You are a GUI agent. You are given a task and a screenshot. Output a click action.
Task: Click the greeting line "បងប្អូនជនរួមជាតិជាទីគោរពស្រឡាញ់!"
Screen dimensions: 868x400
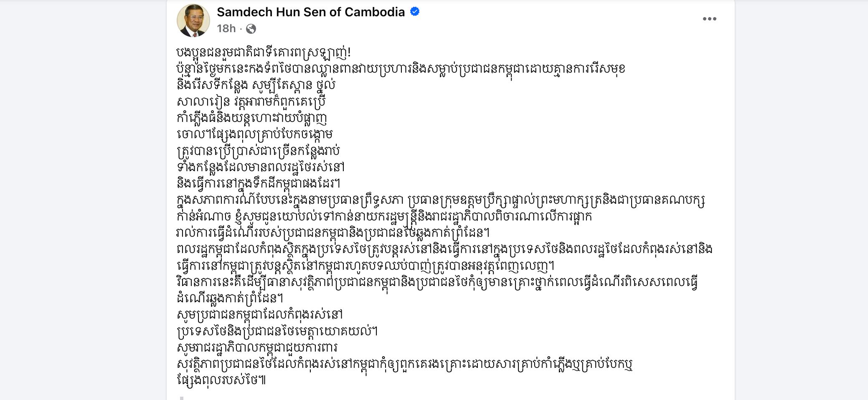(x=264, y=53)
